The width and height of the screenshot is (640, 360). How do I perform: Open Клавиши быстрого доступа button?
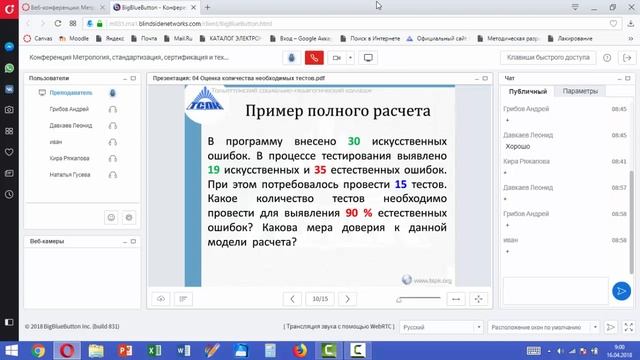pos(548,58)
